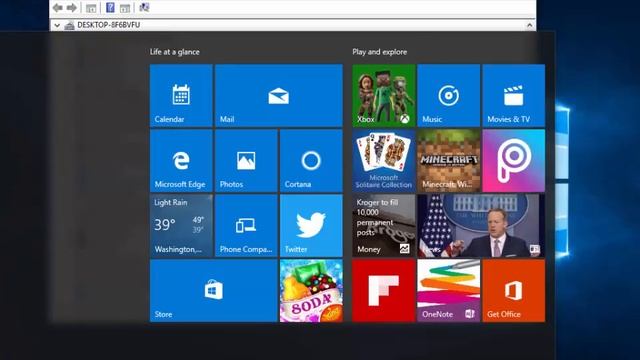The image size is (640, 360).
Task: Click the Device Manager scrollbar up arrow
Action: [529, 25]
